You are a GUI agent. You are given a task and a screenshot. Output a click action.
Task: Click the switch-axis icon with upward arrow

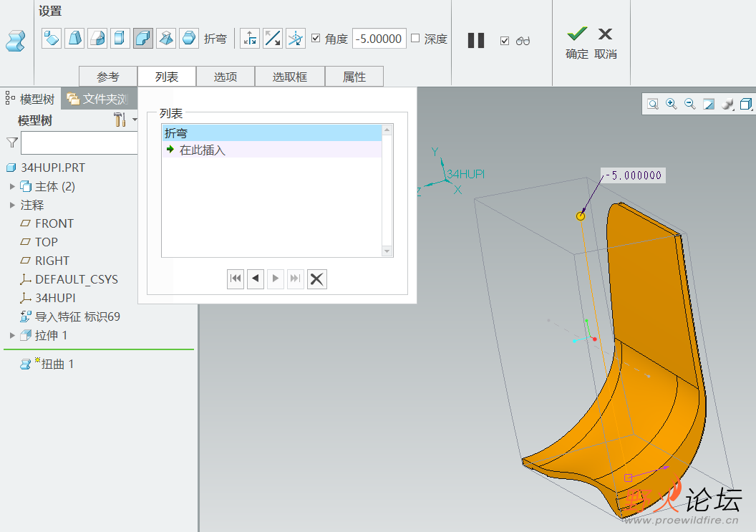coord(250,39)
